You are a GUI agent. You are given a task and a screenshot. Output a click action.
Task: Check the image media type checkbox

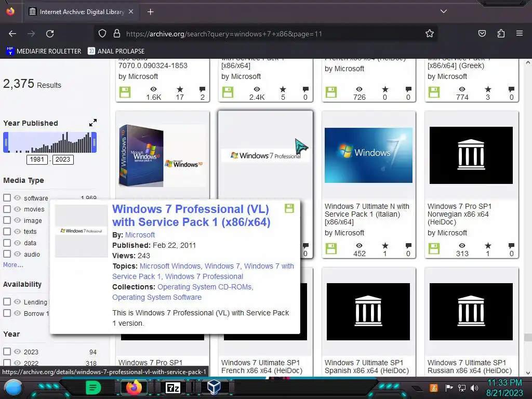point(7,220)
